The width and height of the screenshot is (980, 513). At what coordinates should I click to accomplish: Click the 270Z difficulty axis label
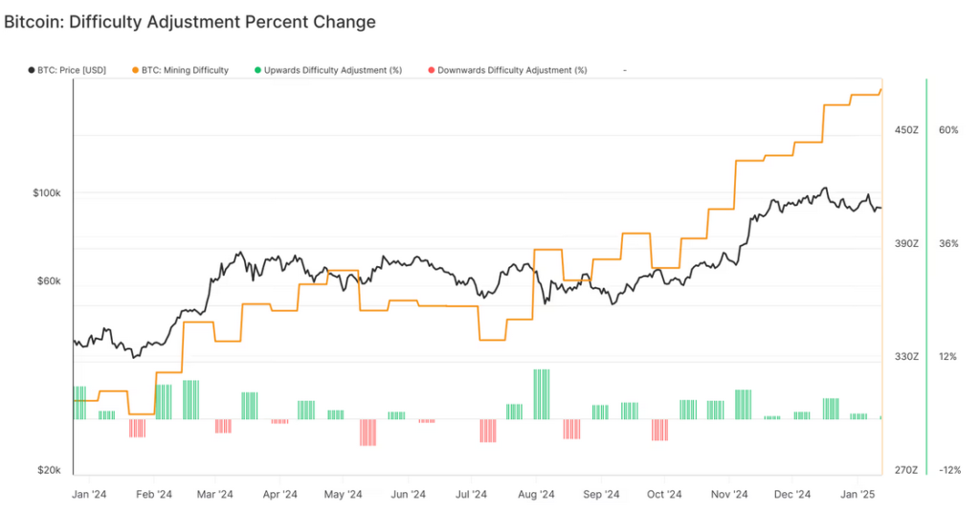pos(906,470)
